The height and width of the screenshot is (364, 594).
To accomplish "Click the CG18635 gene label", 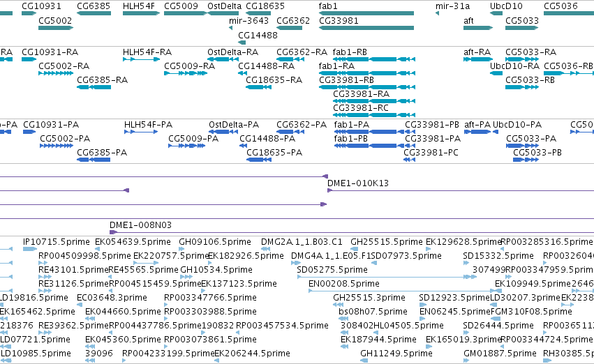I will [265, 6].
